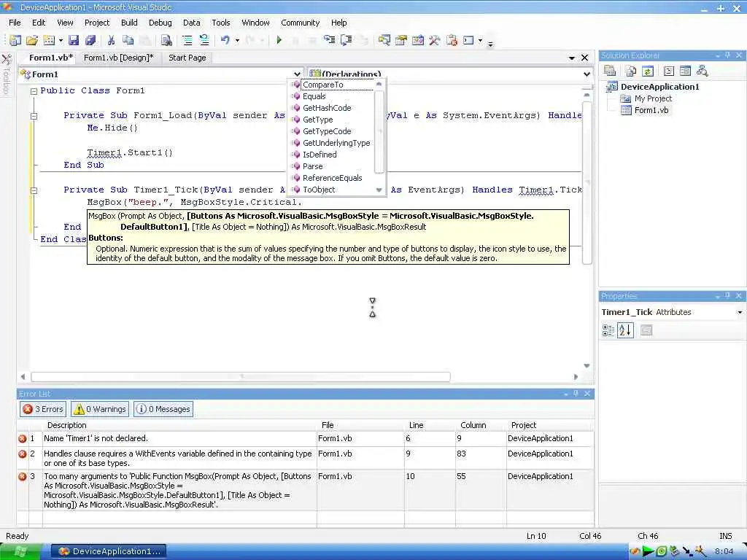The image size is (747, 560).
Task: Open the undo history dropdown arrow
Action: (237, 41)
